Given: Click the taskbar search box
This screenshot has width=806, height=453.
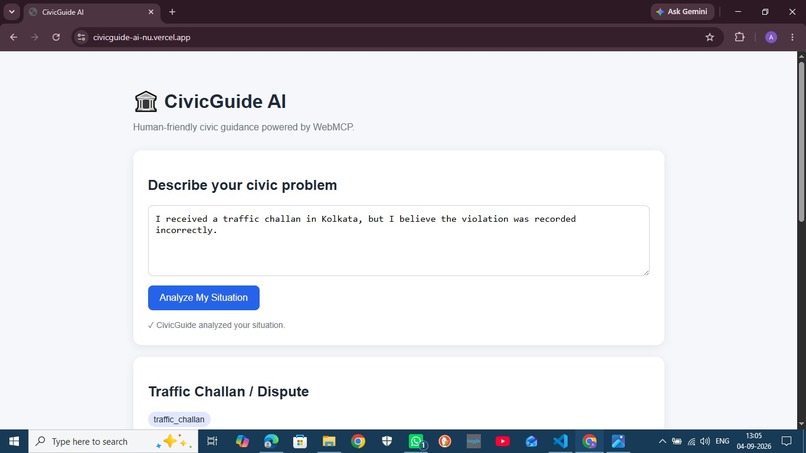Looking at the screenshot, I should pos(113,441).
